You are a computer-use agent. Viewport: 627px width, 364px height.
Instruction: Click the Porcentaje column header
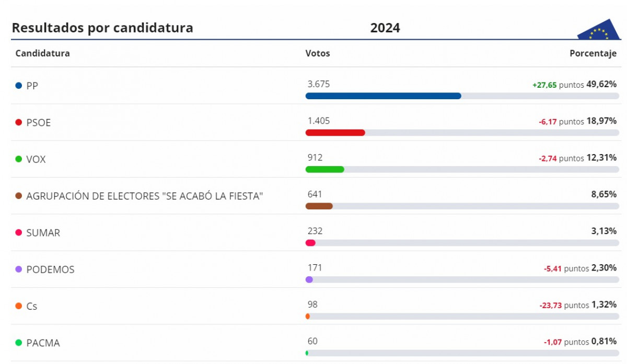[x=593, y=53]
